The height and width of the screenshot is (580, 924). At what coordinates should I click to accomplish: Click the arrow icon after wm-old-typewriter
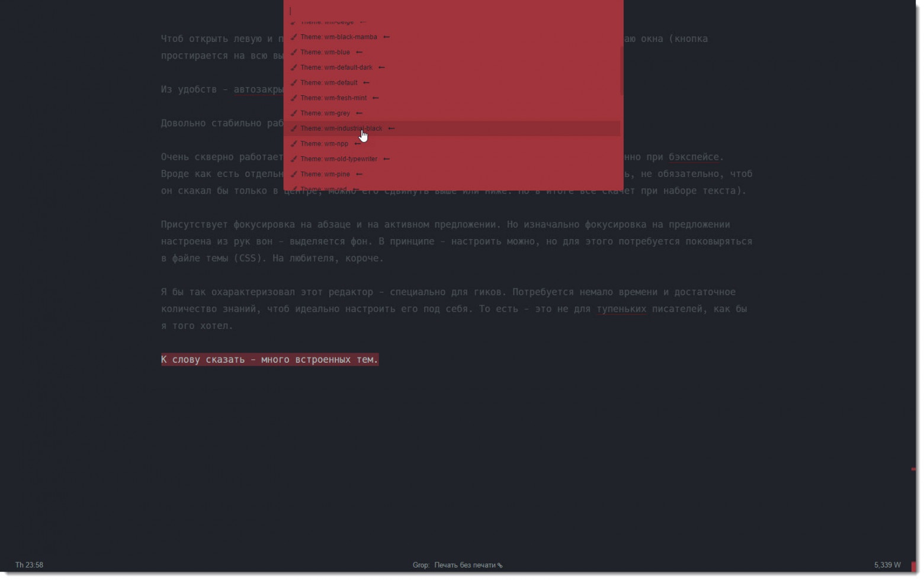coord(386,159)
